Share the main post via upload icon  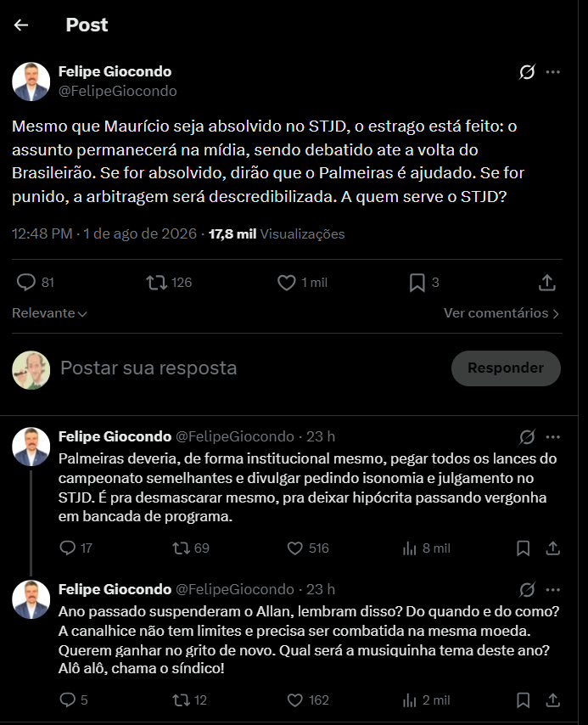547,283
